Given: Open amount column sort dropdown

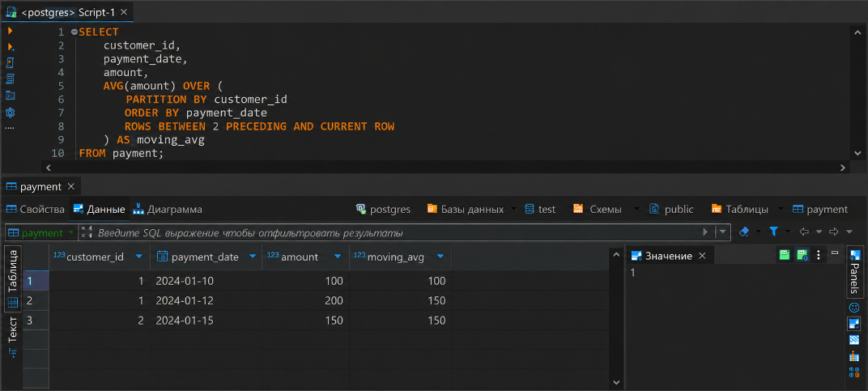Looking at the screenshot, I should click(337, 257).
